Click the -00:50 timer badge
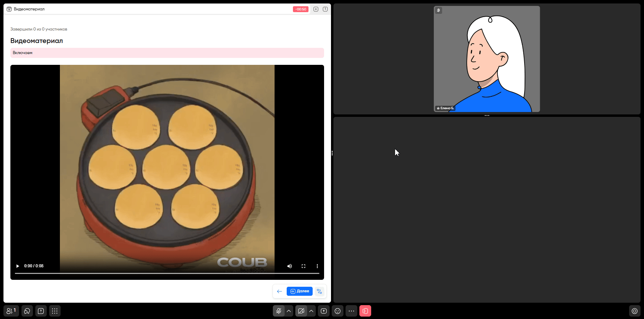 [x=301, y=9]
